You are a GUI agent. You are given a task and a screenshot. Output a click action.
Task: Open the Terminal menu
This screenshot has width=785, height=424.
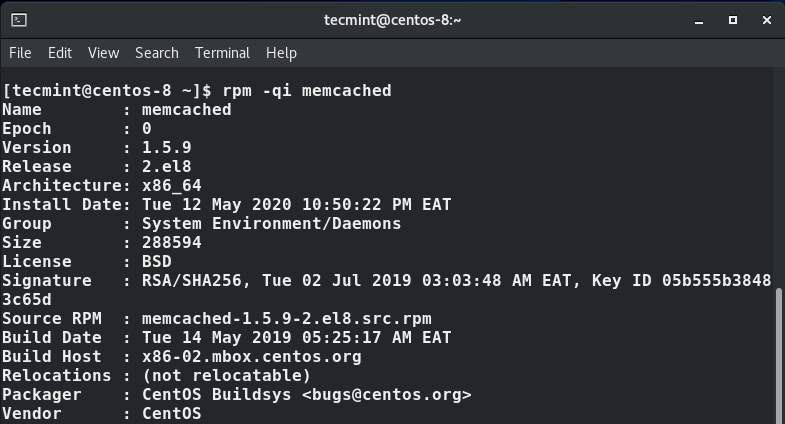[222, 53]
